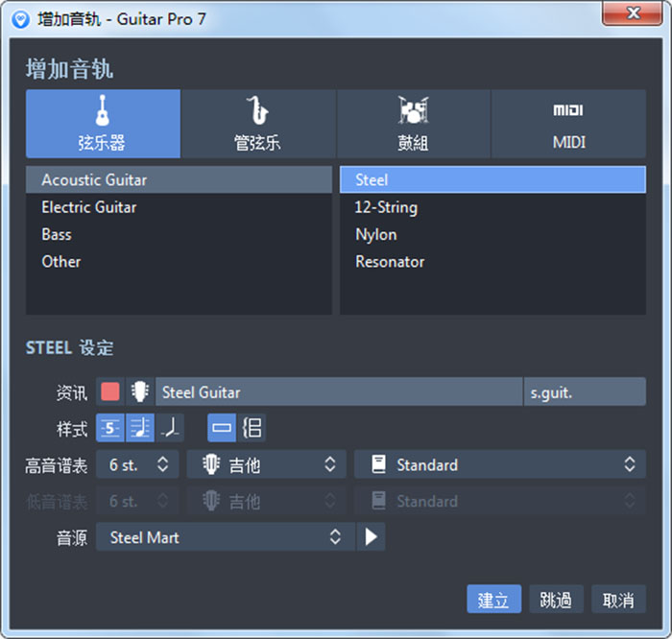The width and height of the screenshot is (672, 639).
Task: Switch to the MIDI tab
Action: click(568, 124)
